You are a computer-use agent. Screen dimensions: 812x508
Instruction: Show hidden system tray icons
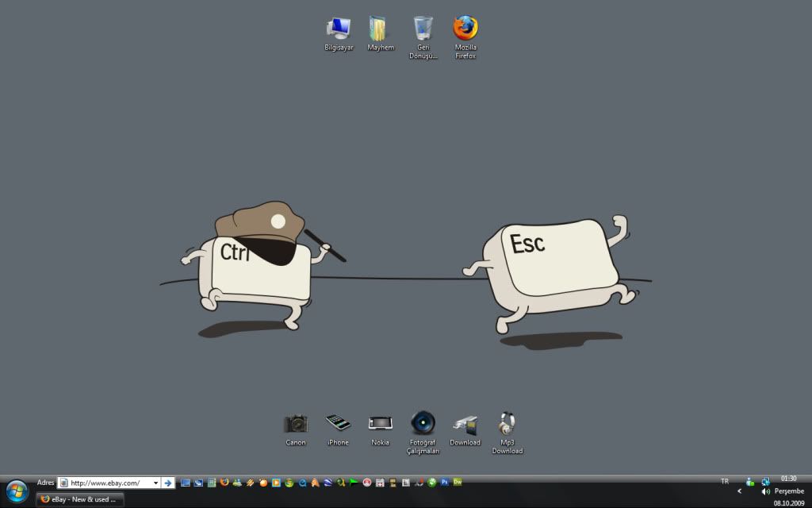[x=739, y=491]
